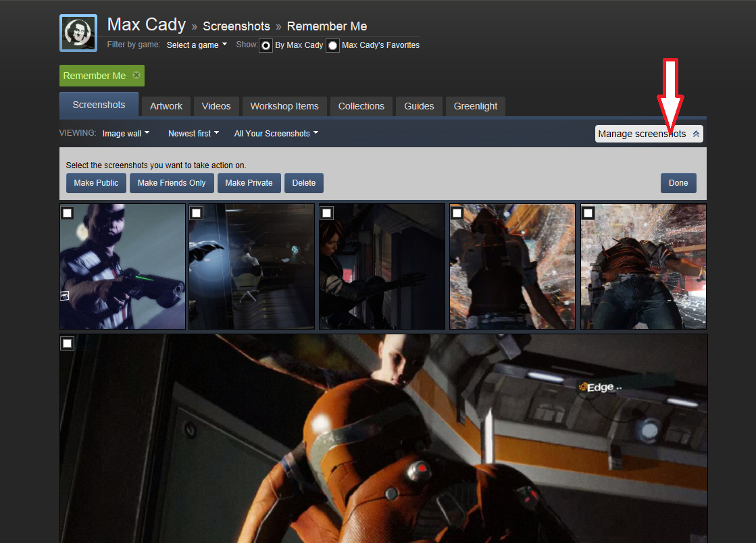756x543 pixels.
Task: Open the large orange suit Edge screenshot
Action: coord(383,438)
